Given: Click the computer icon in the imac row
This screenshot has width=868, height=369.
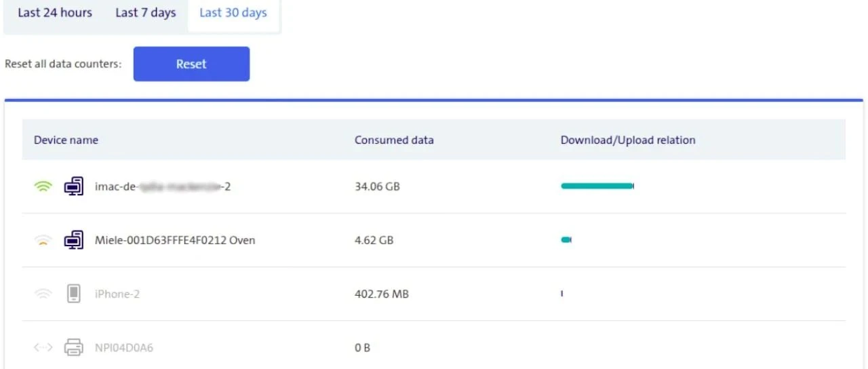Looking at the screenshot, I should pos(74,186).
